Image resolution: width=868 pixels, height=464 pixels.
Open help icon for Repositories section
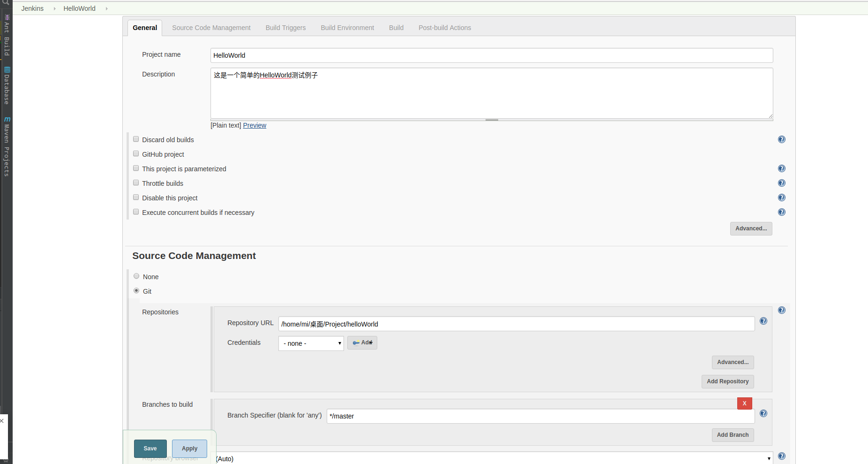[x=781, y=310]
